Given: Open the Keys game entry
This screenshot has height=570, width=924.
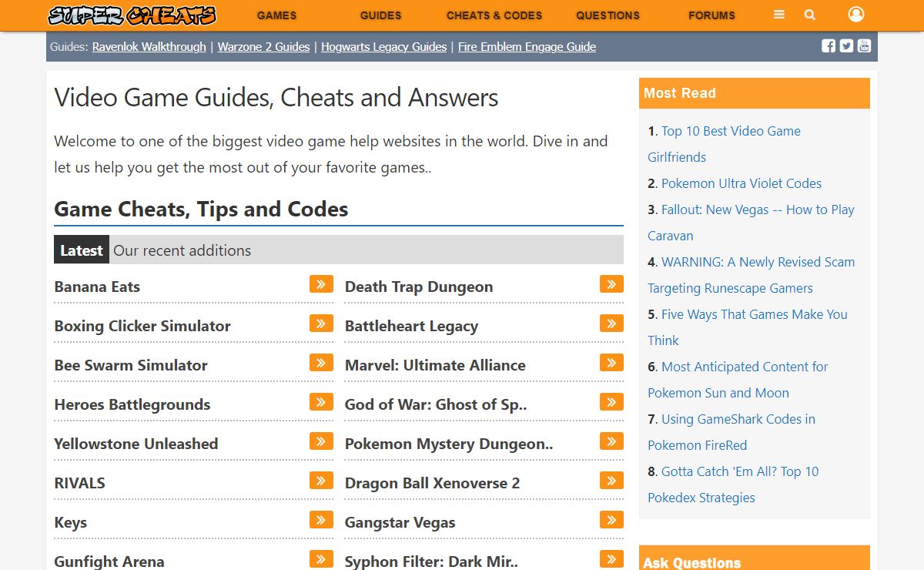Looking at the screenshot, I should tap(71, 522).
